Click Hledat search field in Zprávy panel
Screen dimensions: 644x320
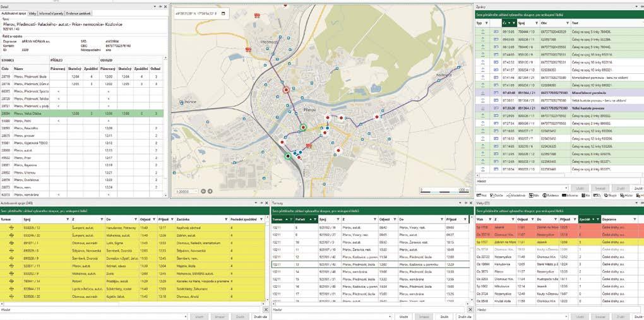[x=559, y=181]
